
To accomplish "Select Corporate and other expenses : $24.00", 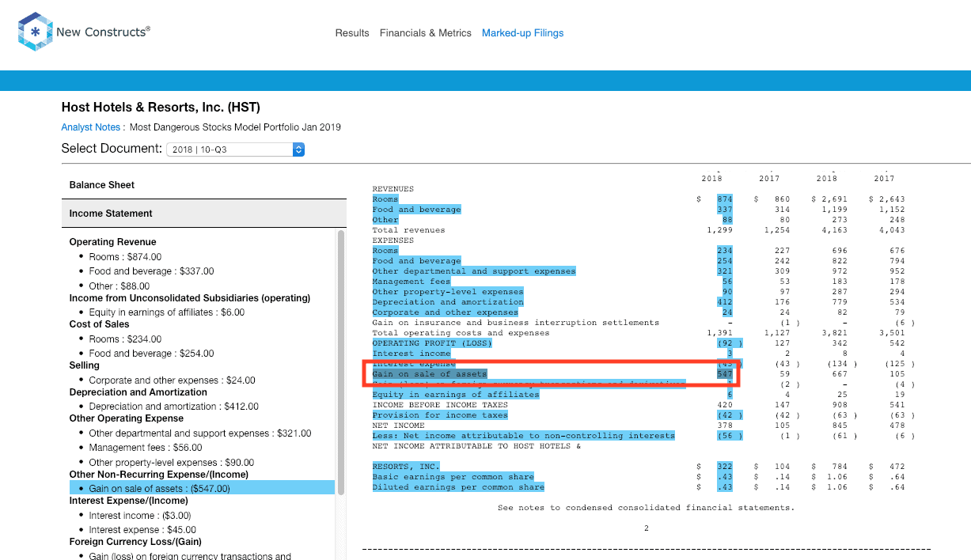I will (173, 380).
